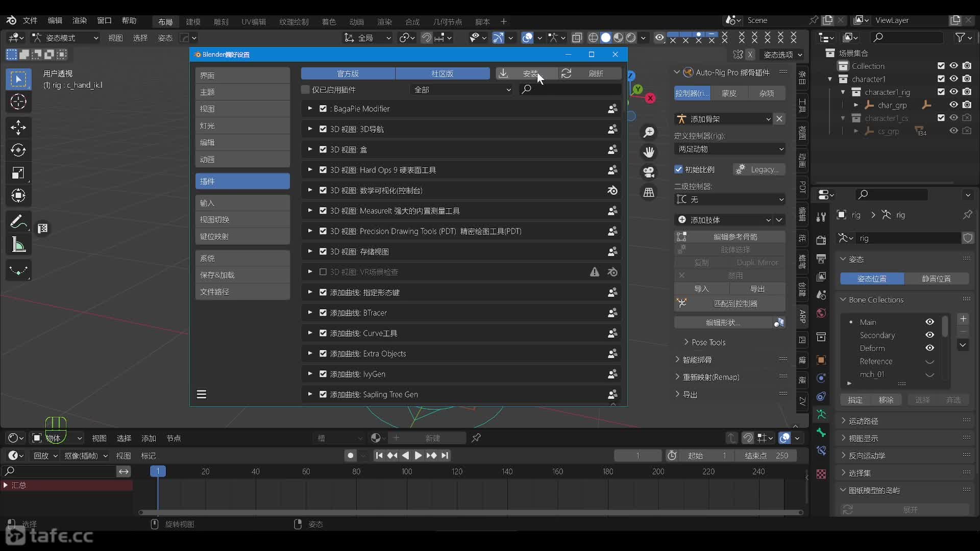The height and width of the screenshot is (551, 980).
Task: Click the 刷新 button
Action: 591,74
